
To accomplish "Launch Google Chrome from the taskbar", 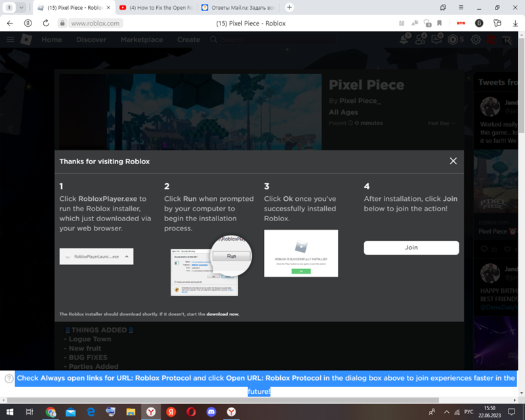I will (x=51, y=412).
